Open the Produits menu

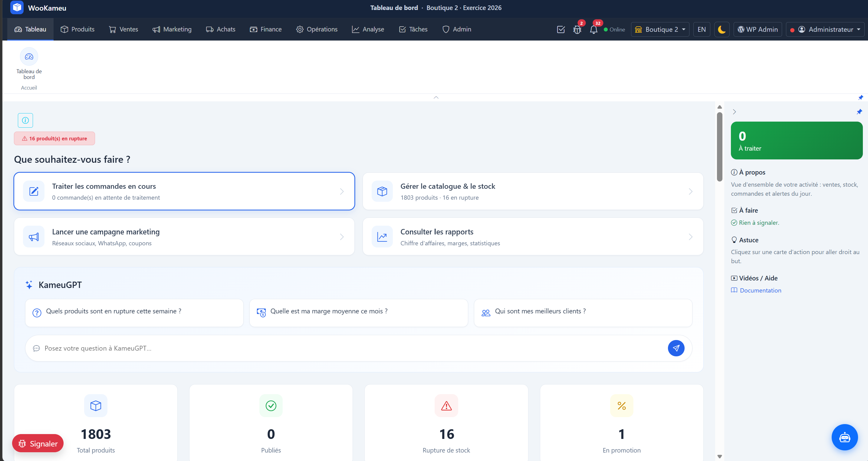[x=77, y=29]
